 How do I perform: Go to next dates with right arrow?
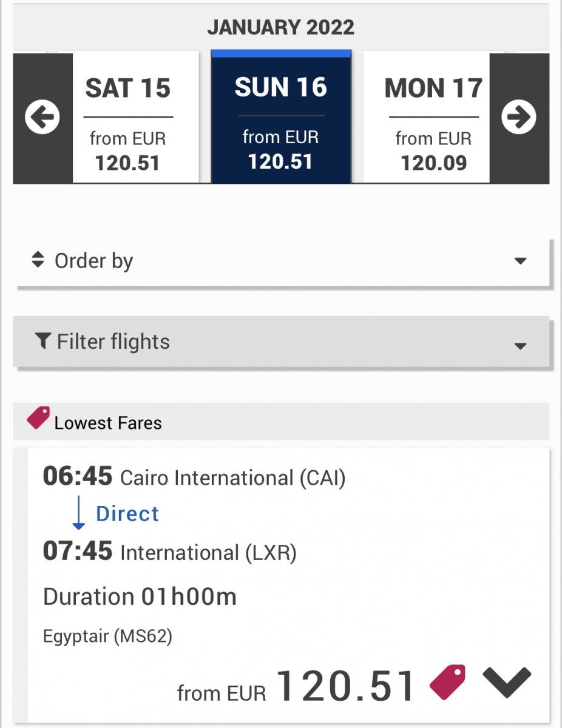(519, 117)
